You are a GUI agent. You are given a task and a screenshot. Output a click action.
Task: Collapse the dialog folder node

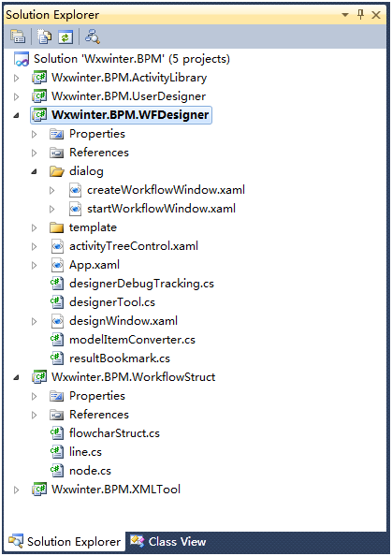coord(34,171)
